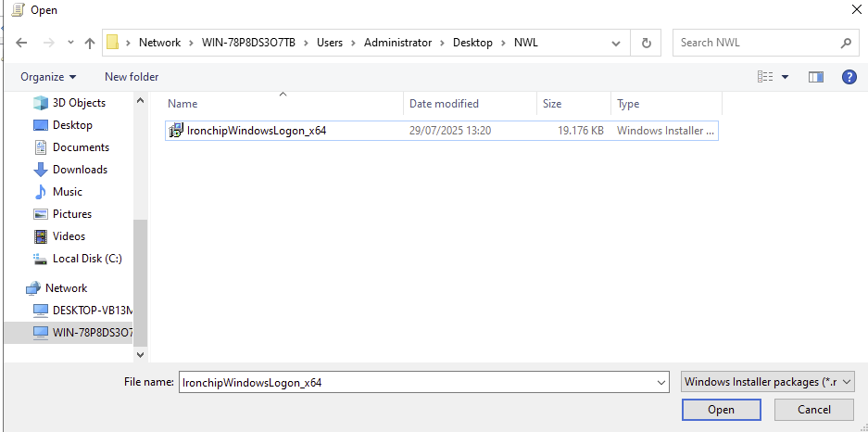Click the New folder button
Image resolution: width=868 pixels, height=432 pixels.
click(x=132, y=77)
